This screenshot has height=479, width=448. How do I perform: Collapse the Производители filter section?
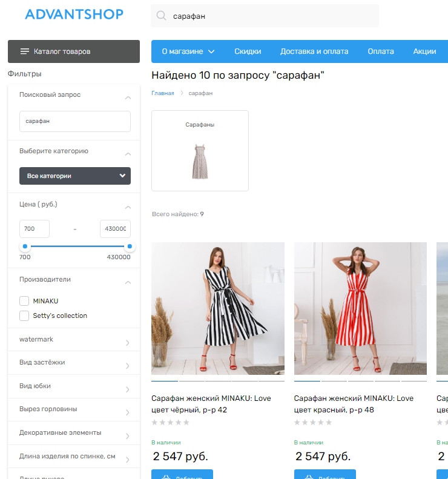pos(128,282)
